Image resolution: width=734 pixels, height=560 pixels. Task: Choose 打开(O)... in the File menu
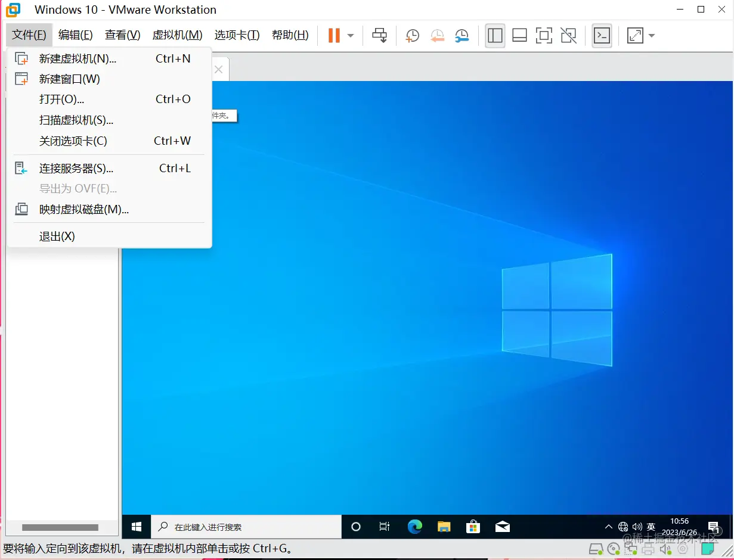pyautogui.click(x=109, y=99)
